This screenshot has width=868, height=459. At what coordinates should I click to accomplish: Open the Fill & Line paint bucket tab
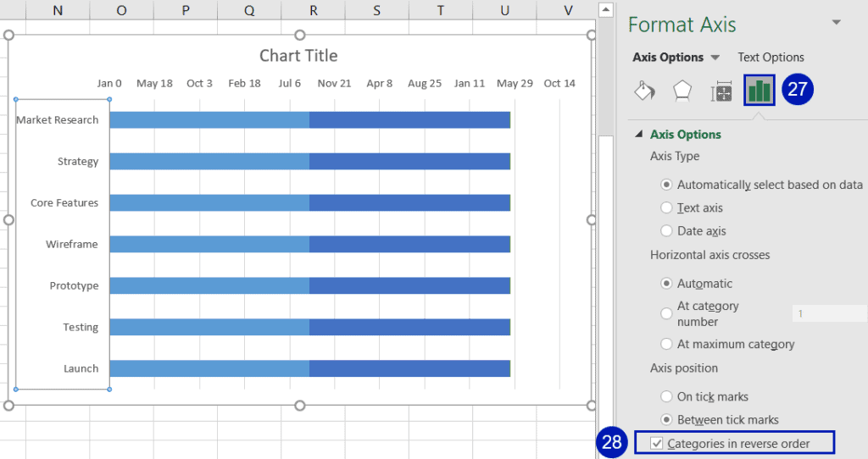pyautogui.click(x=645, y=91)
